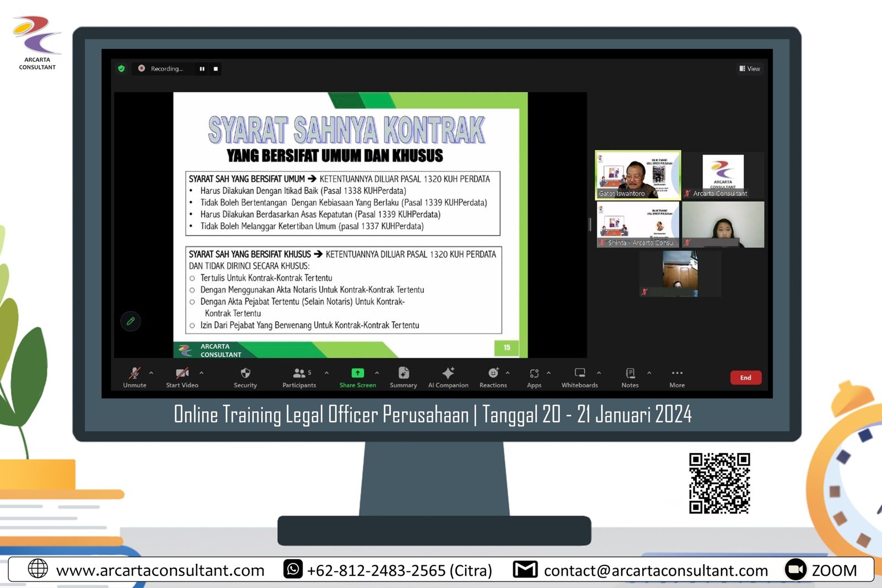
Task: Launch the AI Companion
Action: click(448, 374)
